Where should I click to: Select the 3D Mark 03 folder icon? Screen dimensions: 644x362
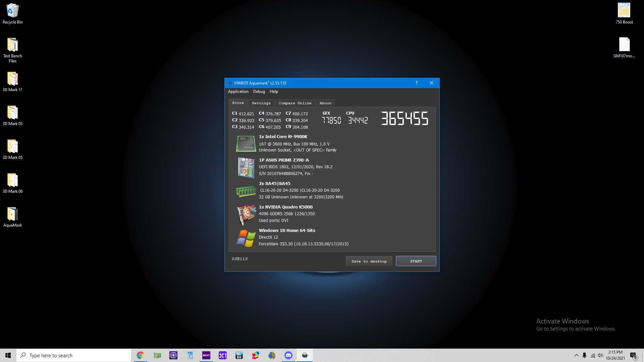click(x=13, y=115)
